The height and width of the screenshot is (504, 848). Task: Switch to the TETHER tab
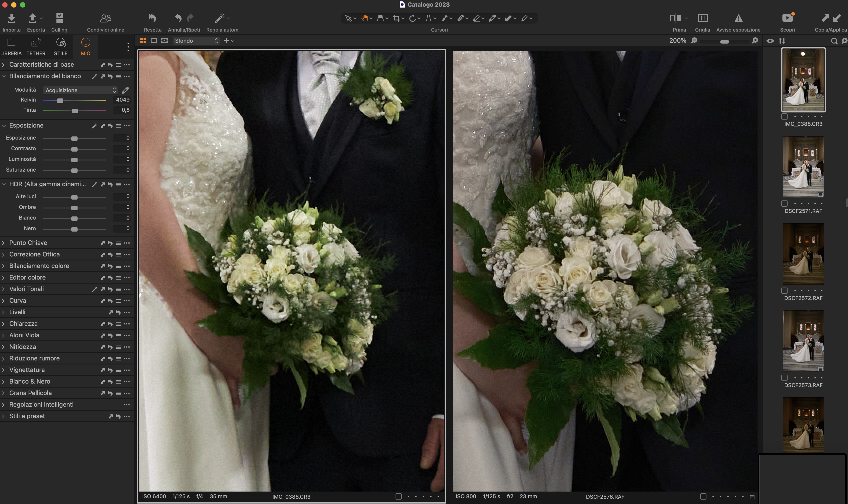tap(36, 47)
